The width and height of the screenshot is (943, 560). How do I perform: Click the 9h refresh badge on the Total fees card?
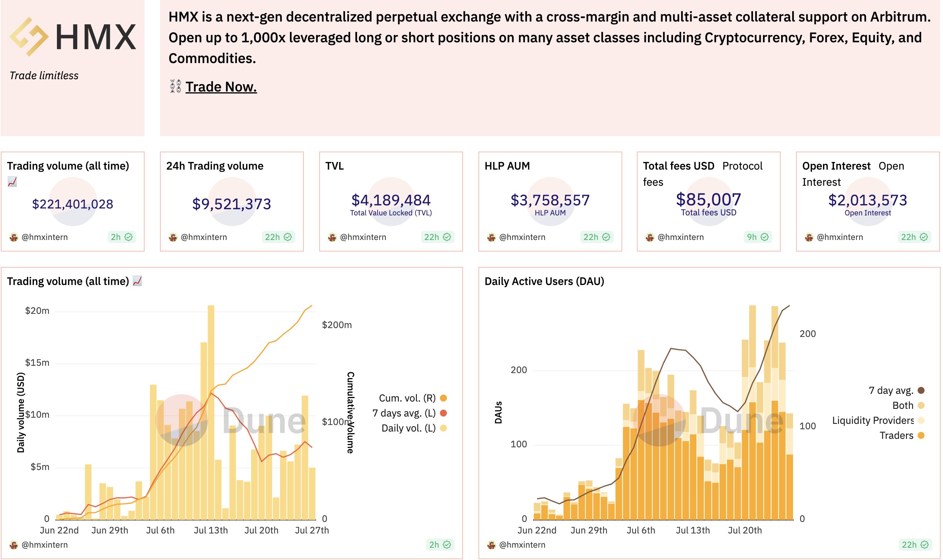(757, 237)
